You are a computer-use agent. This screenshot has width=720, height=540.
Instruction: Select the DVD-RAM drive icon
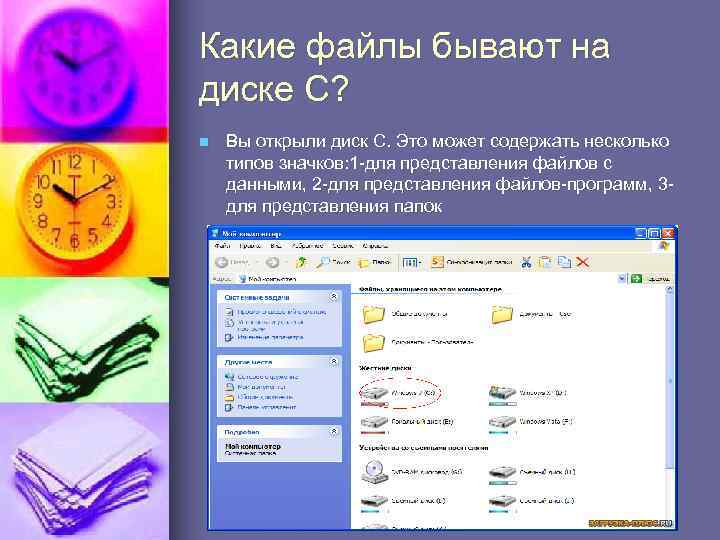point(374,472)
